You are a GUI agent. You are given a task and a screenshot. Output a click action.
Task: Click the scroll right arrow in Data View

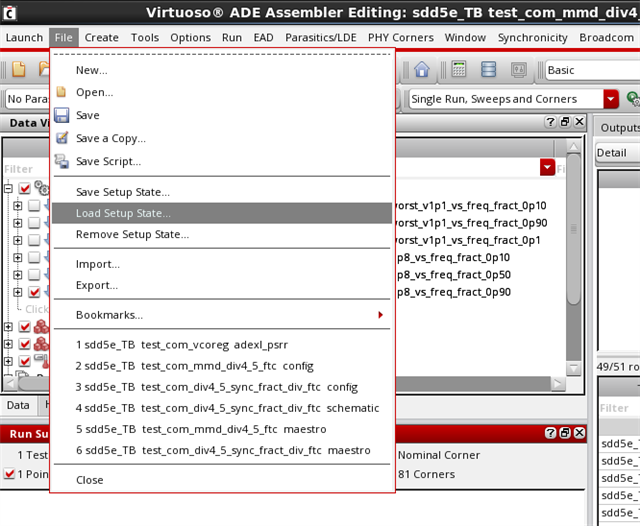tap(558, 384)
